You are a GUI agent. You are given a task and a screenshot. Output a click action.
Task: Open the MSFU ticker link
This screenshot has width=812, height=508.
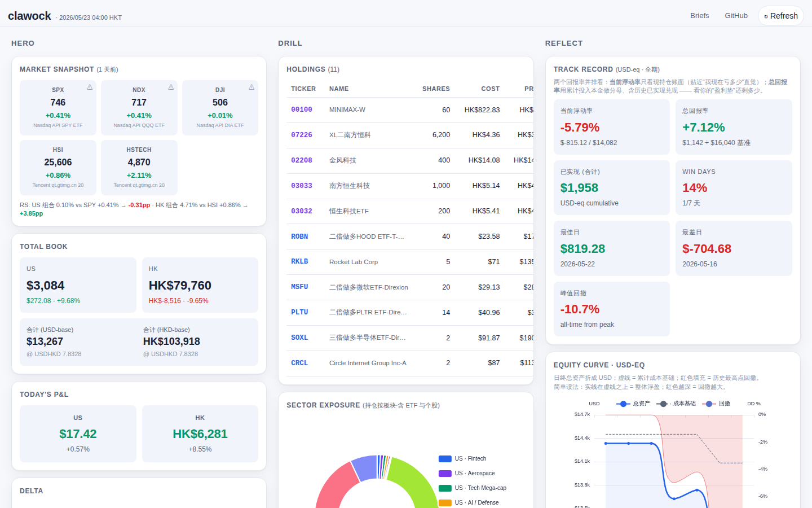click(299, 287)
